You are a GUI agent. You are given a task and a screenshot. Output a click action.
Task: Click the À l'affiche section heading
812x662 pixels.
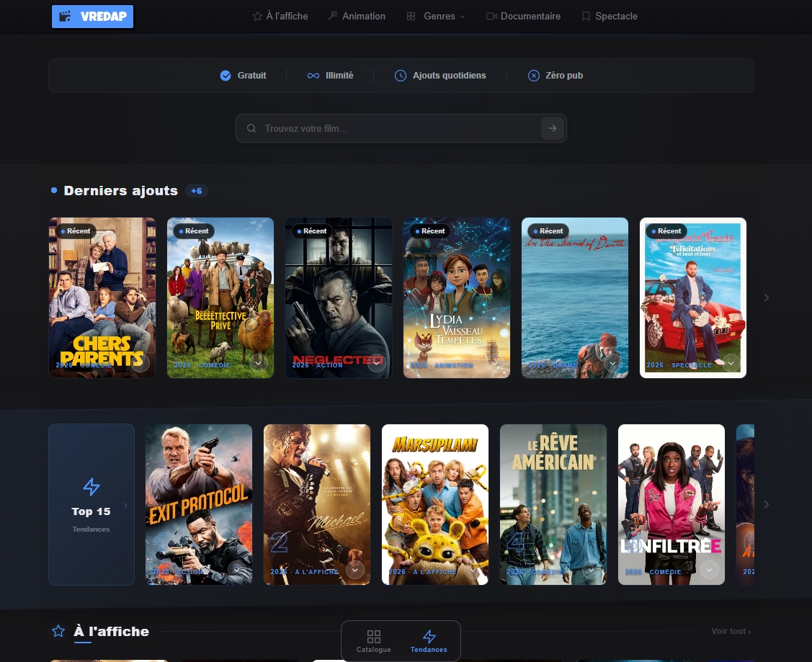[x=112, y=632]
